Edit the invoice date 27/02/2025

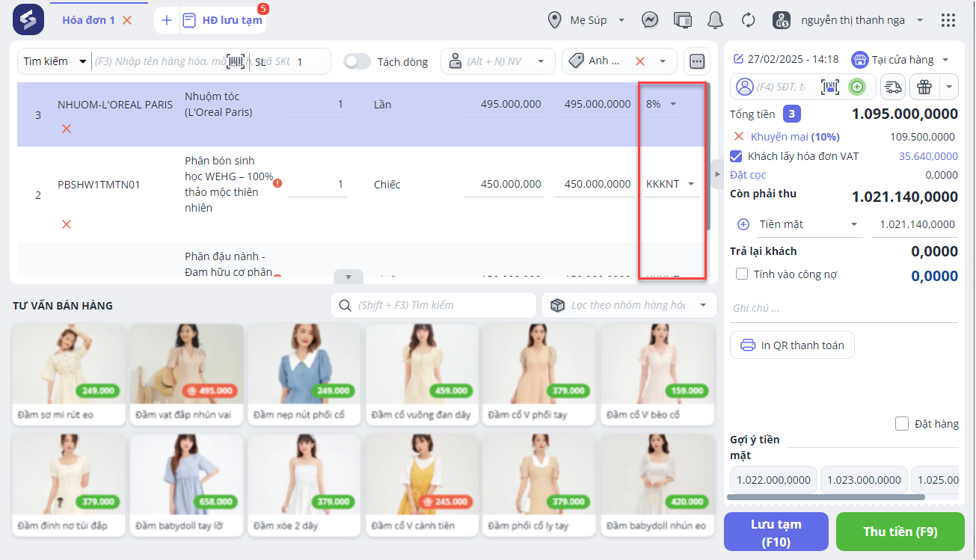tap(786, 59)
